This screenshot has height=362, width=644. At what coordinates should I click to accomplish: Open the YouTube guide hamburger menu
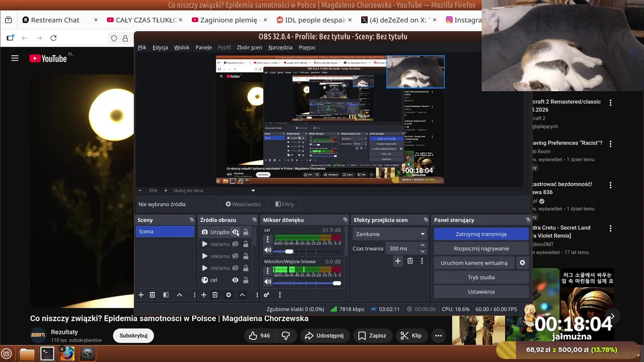(15, 58)
